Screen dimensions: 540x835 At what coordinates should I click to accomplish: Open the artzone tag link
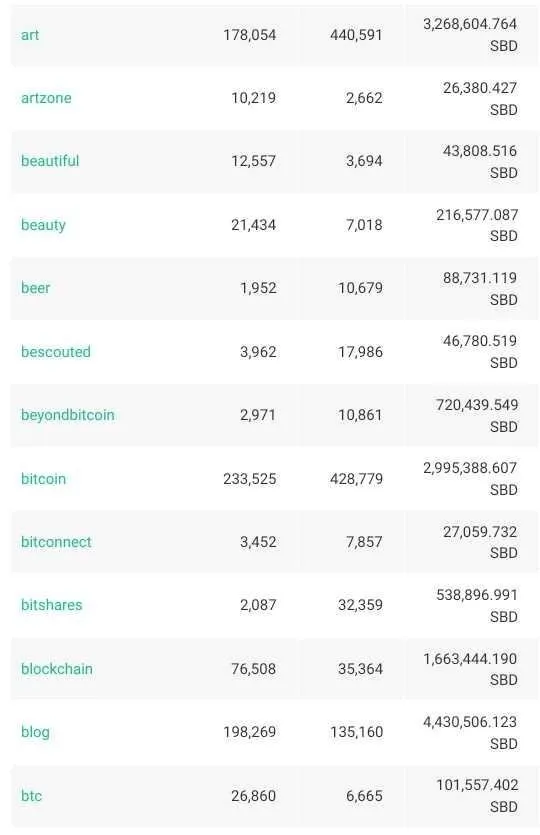[x=46, y=98]
